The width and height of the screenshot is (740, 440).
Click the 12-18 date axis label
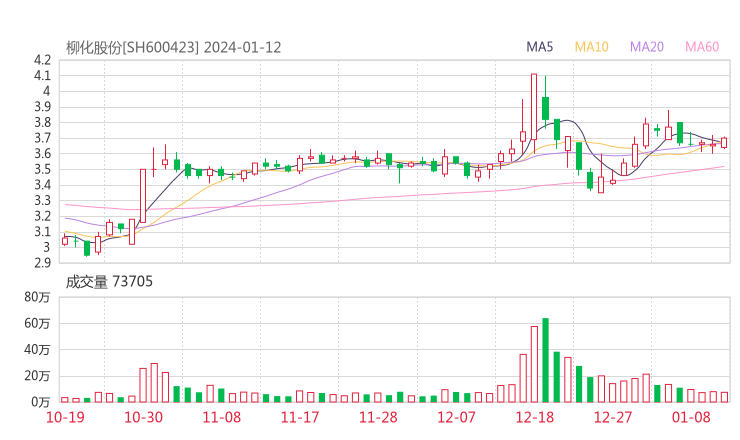[x=535, y=417]
